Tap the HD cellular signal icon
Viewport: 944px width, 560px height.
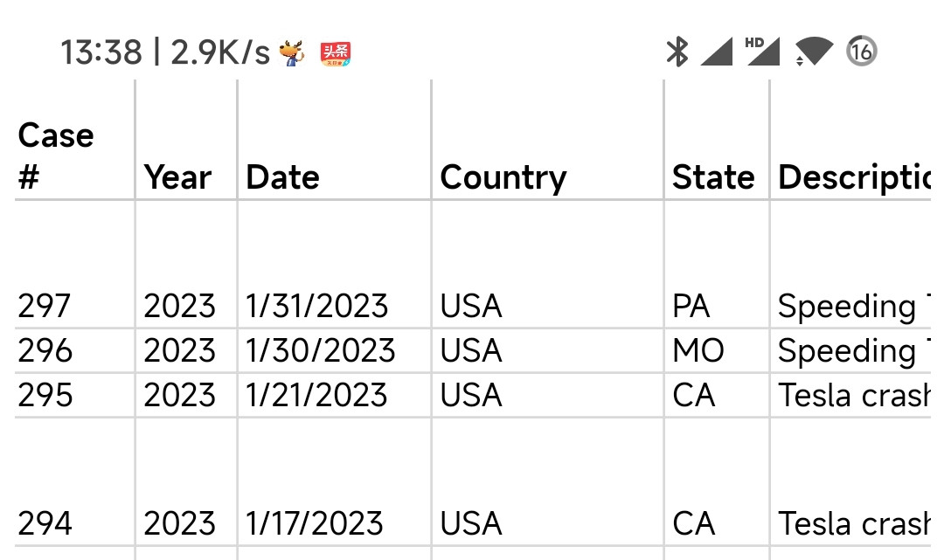point(762,52)
